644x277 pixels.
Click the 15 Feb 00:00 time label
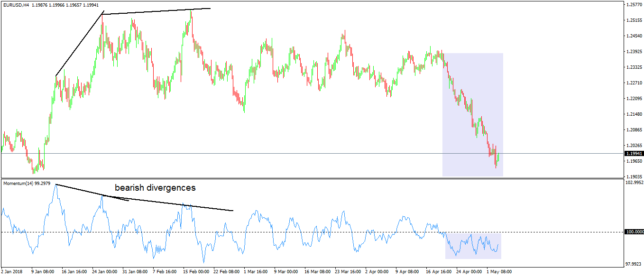[197, 272]
